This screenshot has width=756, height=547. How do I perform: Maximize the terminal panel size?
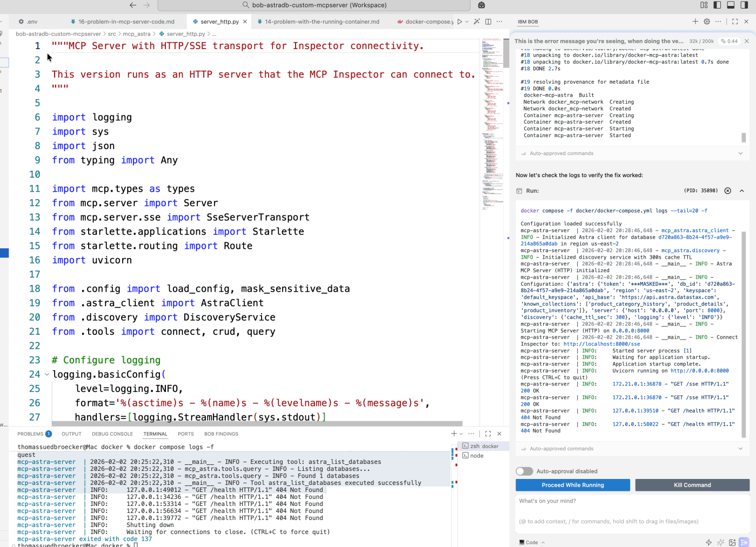(488, 434)
